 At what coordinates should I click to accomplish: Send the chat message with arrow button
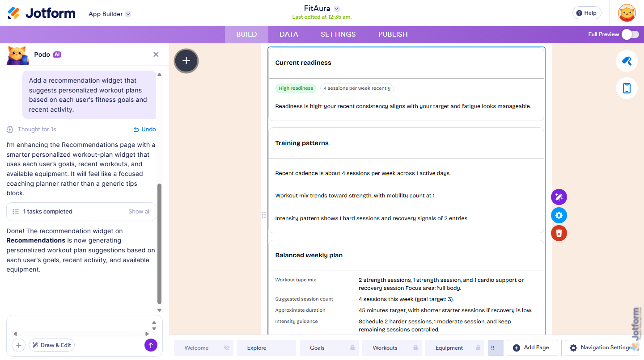coord(151,345)
